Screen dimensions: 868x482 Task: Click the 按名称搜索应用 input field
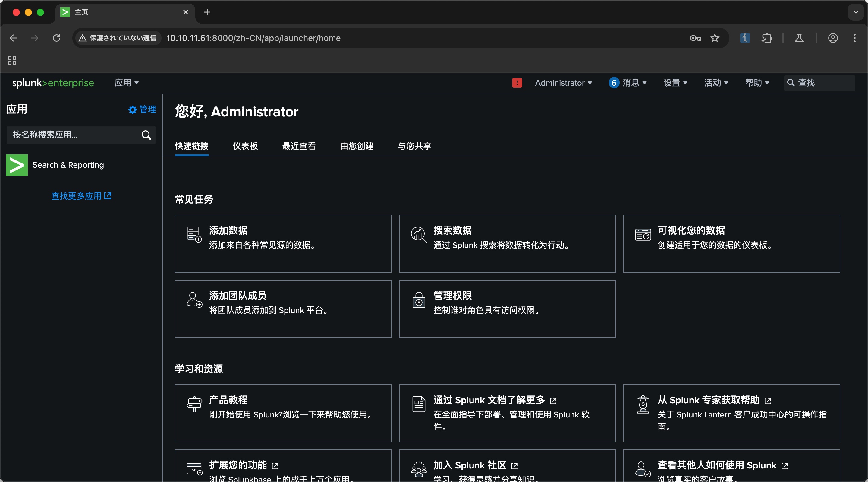point(72,135)
